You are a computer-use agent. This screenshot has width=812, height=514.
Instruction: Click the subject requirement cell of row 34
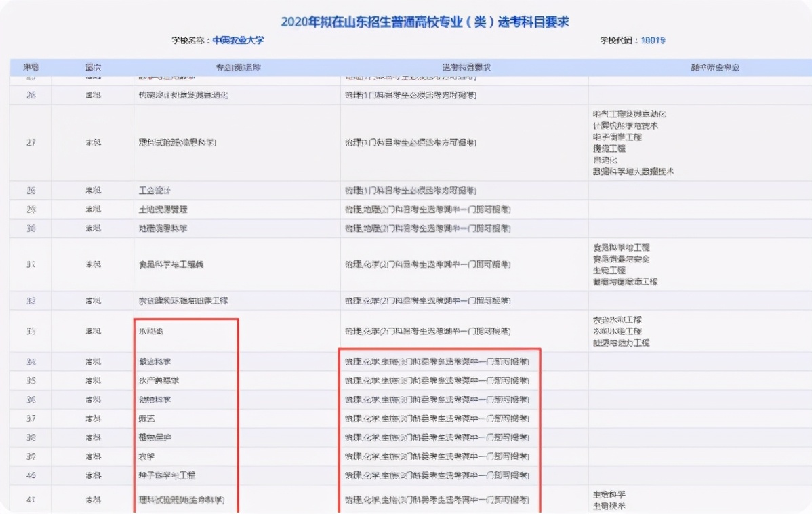pos(437,361)
